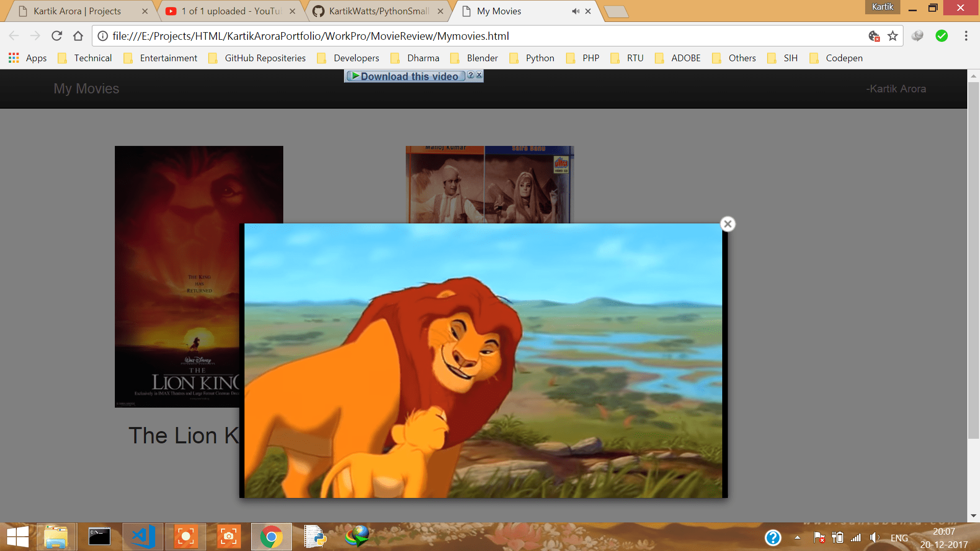
Task: Switch to the 1 of 1 uploaded YouTube tab
Action: 230,11
